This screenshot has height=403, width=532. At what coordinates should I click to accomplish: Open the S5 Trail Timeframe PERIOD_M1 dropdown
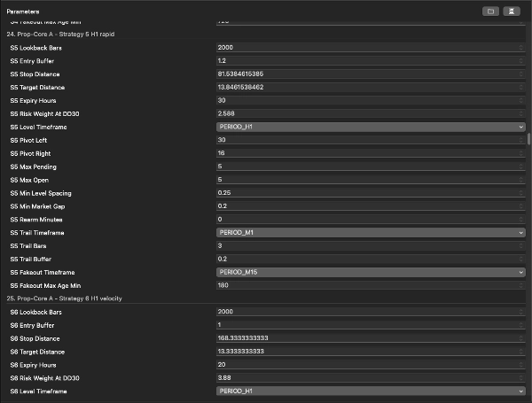click(x=371, y=233)
